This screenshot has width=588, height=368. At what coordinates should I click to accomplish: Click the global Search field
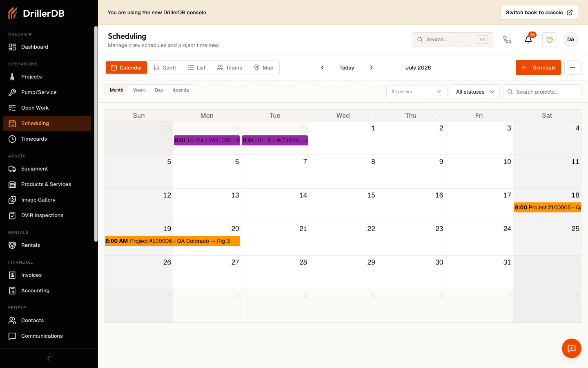[452, 40]
